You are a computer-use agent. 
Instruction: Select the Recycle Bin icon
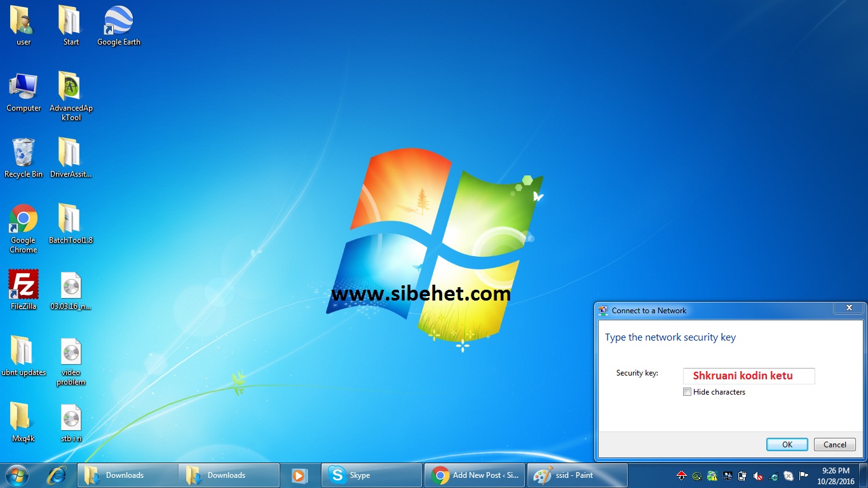(24, 158)
